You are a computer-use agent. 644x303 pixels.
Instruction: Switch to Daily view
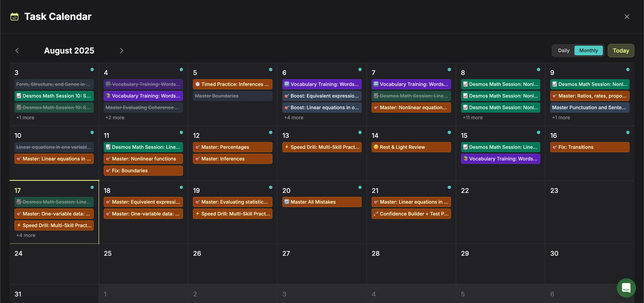click(563, 51)
